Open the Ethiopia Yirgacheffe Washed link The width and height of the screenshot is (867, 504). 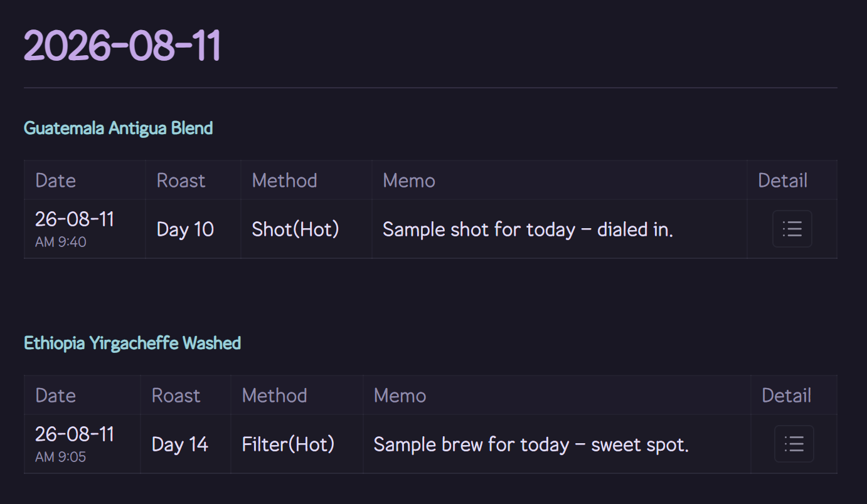[132, 343]
